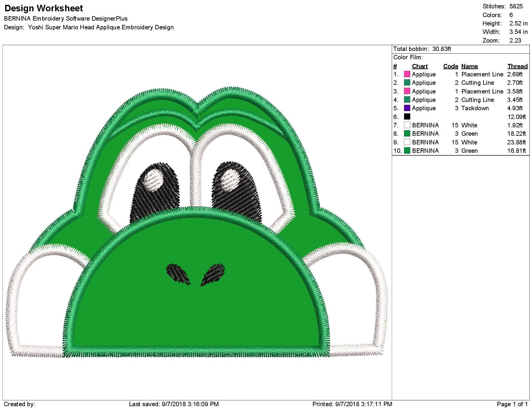Click thread length '16.81ft' in row 10
Viewport: 532px width, 411px height.
click(517, 151)
